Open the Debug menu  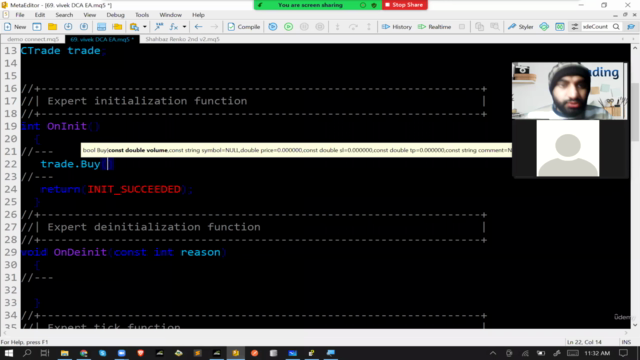click(x=116, y=15)
